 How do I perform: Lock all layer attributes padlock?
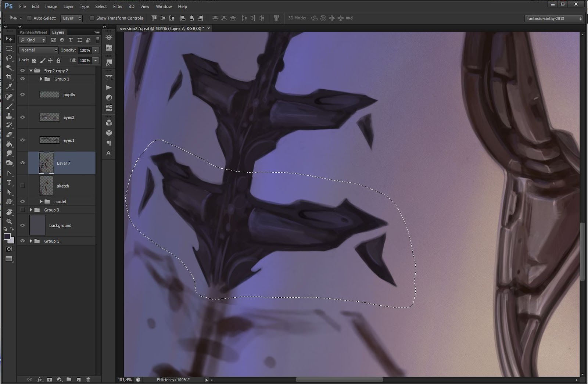[x=58, y=61]
